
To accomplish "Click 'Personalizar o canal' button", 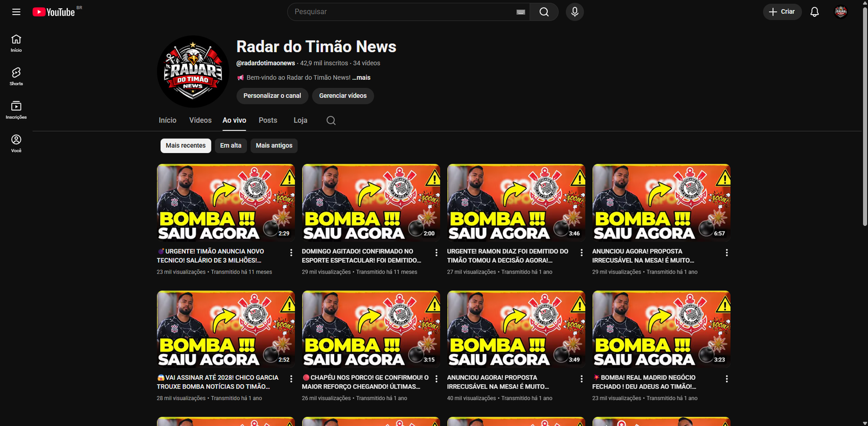I will 272,96.
